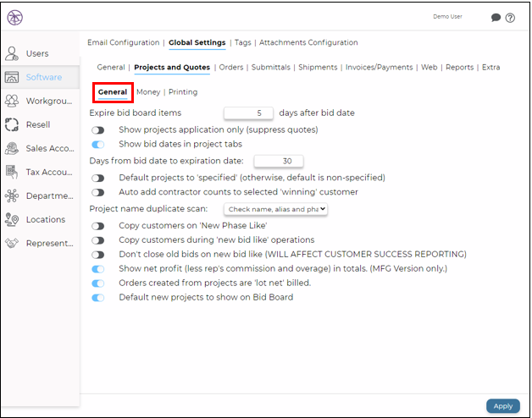532x418 pixels.
Task: Open the Representatives sidebar label
Action: click(x=50, y=243)
